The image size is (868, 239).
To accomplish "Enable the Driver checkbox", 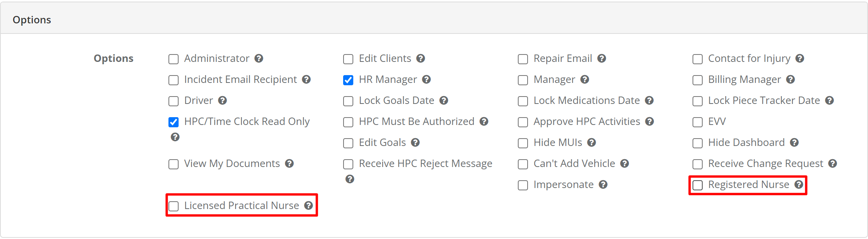I will pyautogui.click(x=174, y=101).
